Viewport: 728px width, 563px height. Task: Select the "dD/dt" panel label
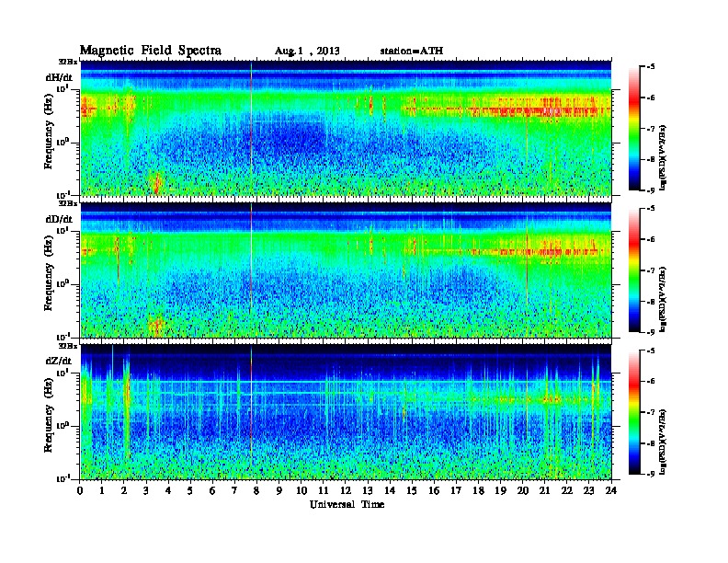point(59,219)
